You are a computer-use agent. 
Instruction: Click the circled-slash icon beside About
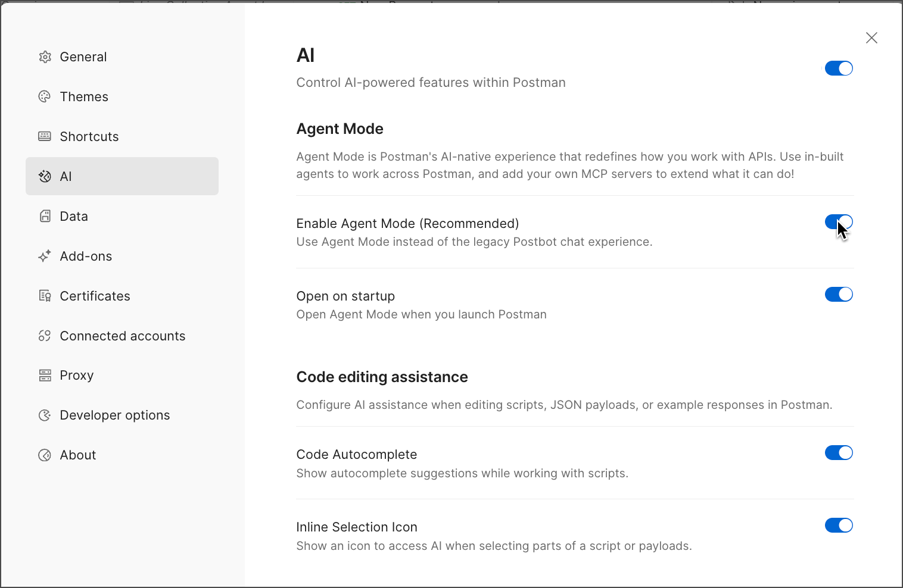click(45, 455)
